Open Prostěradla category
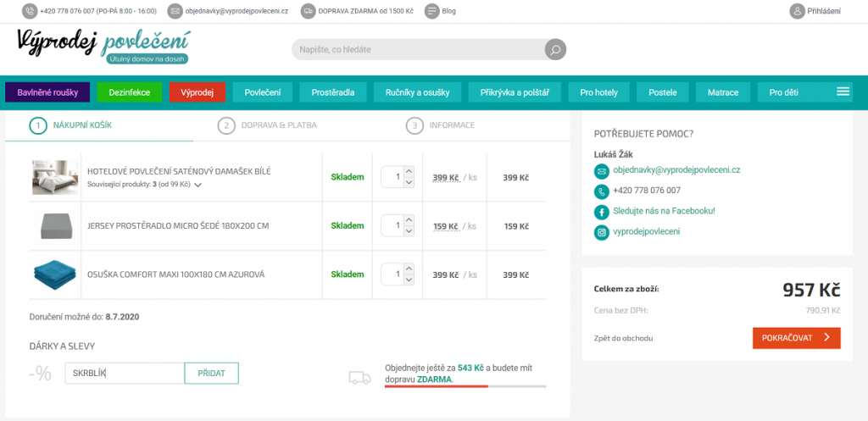Viewport: 868px width, 421px height. [332, 92]
